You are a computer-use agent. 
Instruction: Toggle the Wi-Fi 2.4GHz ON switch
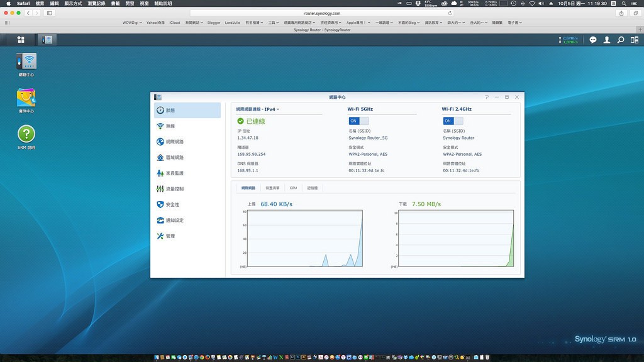point(453,121)
